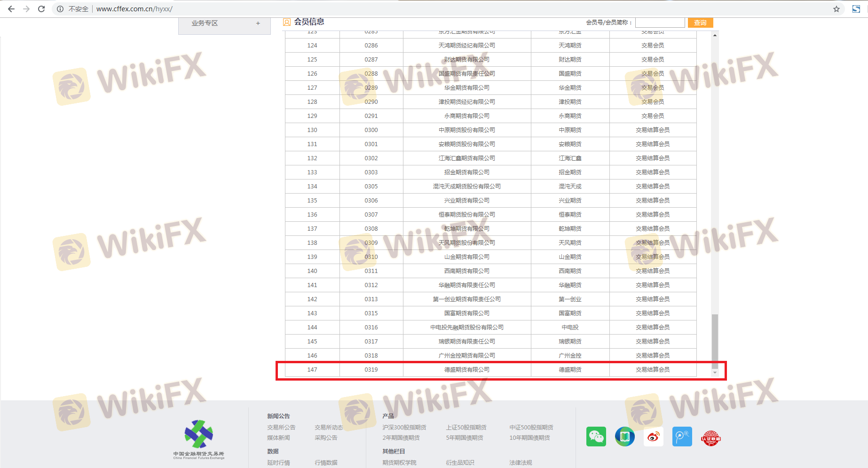Expand the 业务专区 sidebar section

(x=258, y=23)
